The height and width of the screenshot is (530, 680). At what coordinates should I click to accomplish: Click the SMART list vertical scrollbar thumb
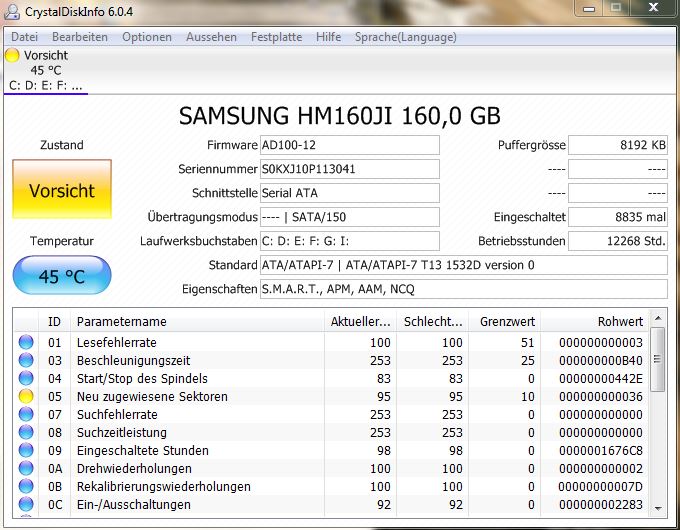coord(658,360)
